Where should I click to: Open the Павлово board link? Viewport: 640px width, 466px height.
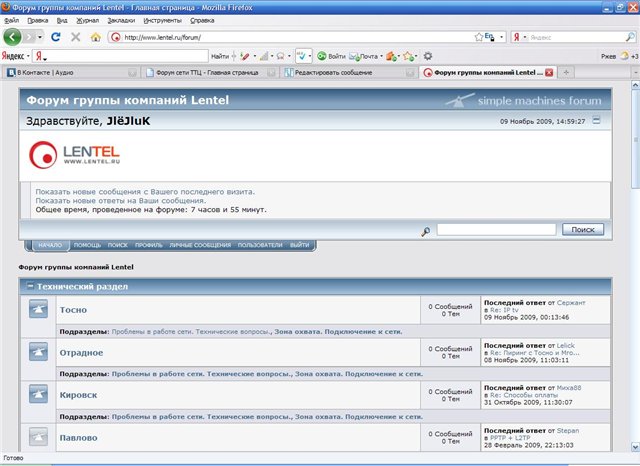coord(78,437)
